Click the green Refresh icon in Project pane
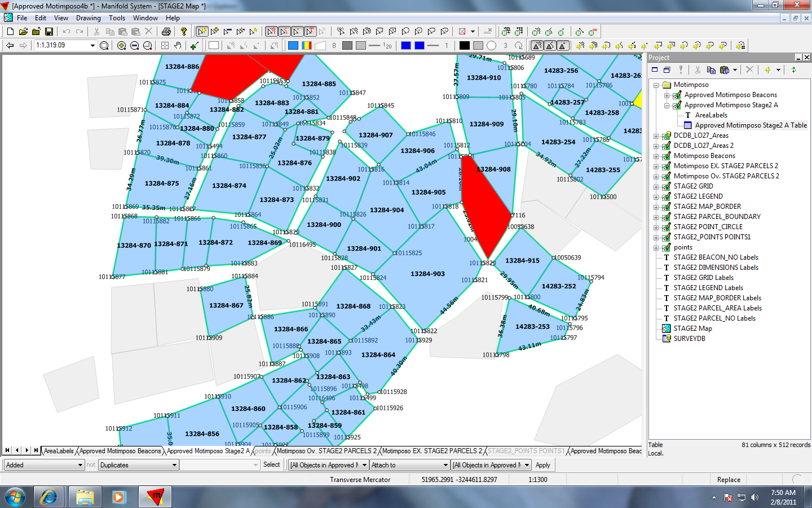 [793, 70]
